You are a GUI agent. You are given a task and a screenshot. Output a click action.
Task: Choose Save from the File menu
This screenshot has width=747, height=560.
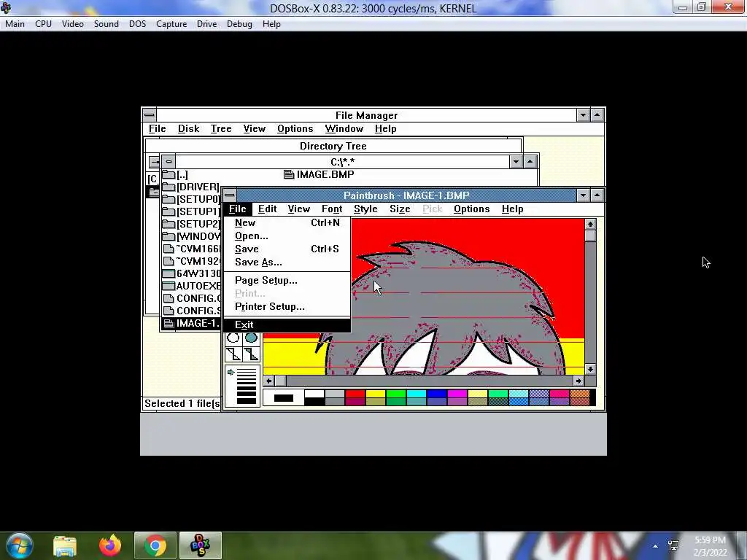pyautogui.click(x=287, y=249)
